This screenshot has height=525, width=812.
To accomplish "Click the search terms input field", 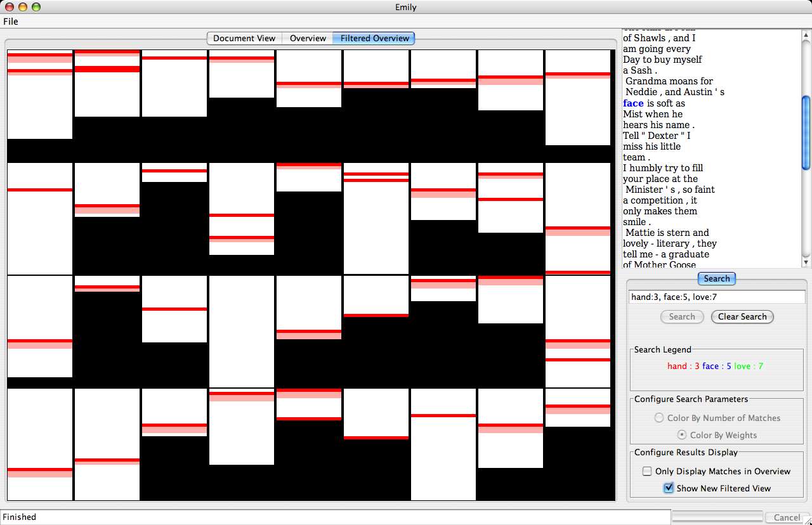I will [717, 297].
